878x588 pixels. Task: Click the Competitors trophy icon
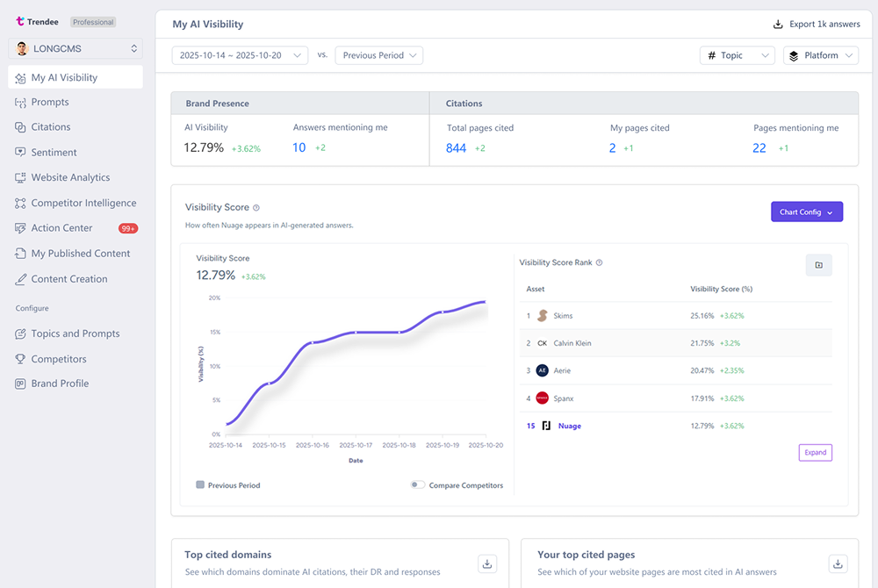(20, 359)
